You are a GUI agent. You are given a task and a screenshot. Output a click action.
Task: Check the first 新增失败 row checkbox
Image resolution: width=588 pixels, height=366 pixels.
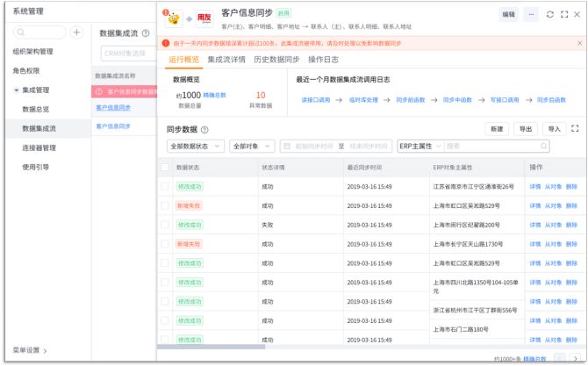(165, 205)
